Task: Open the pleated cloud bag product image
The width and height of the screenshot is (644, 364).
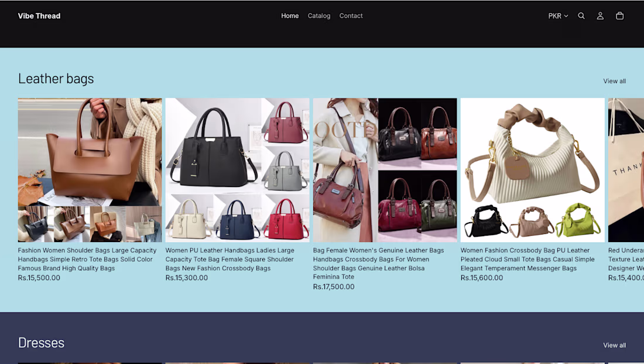Action: (x=532, y=170)
